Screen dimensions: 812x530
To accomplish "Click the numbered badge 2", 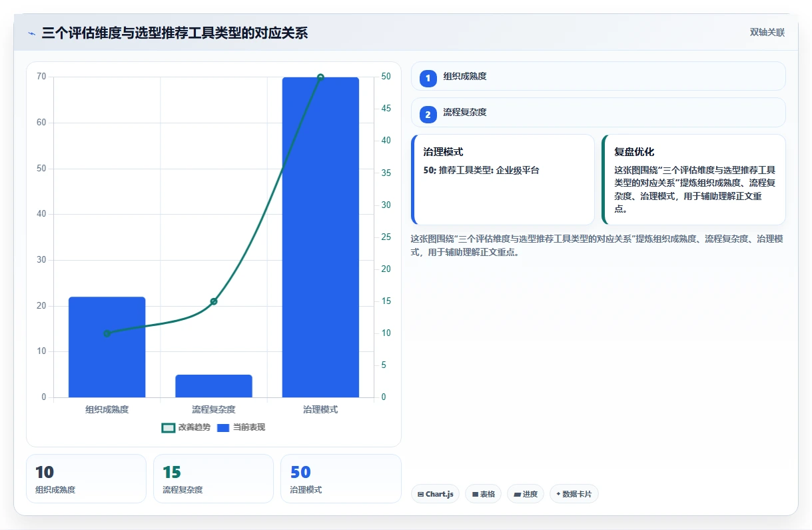I will [428, 115].
